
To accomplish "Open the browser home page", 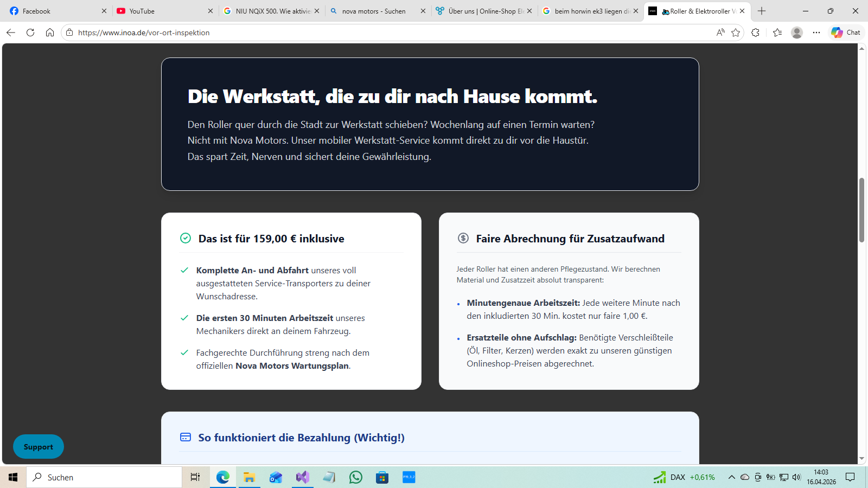I will [x=50, y=33].
